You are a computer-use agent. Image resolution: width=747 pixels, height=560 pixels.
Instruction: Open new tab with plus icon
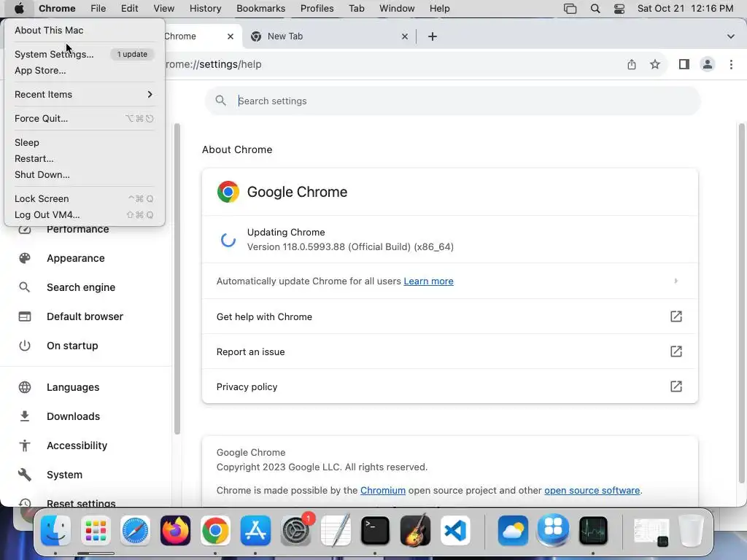point(432,36)
